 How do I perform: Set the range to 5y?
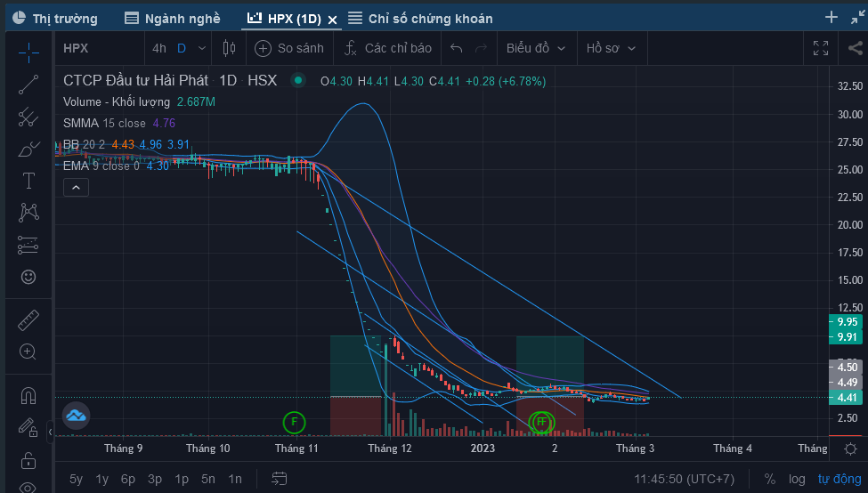[x=76, y=479]
